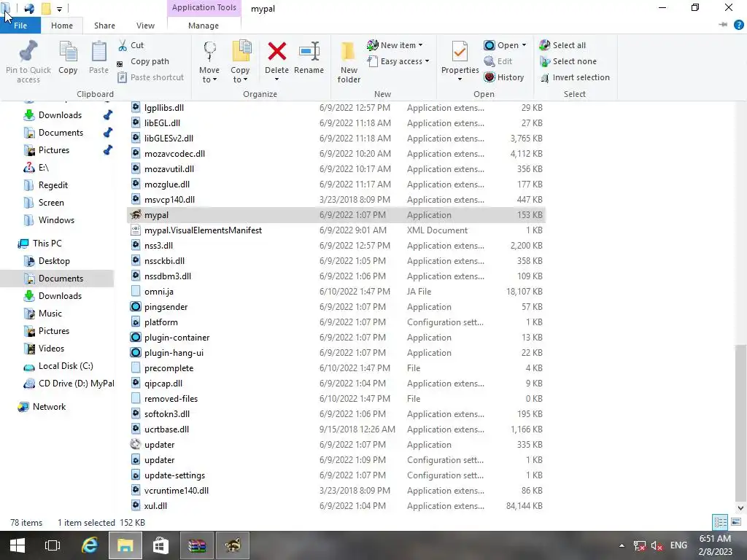The height and width of the screenshot is (560, 747).
Task: Switch to large icons view layout
Action: click(x=735, y=522)
